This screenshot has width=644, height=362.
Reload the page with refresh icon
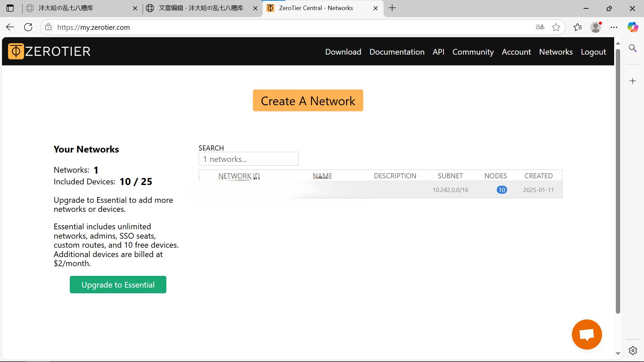(28, 27)
